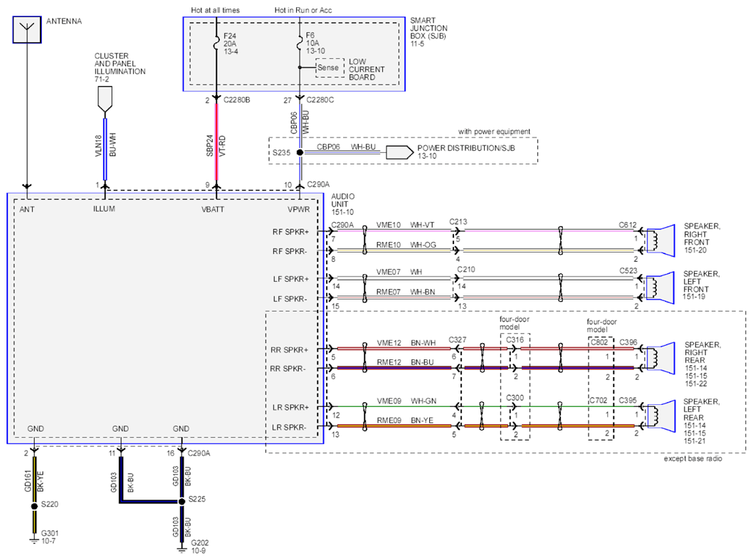Click the VPWR pin label
Screen dimensions: 753x560
pyautogui.click(x=299, y=209)
